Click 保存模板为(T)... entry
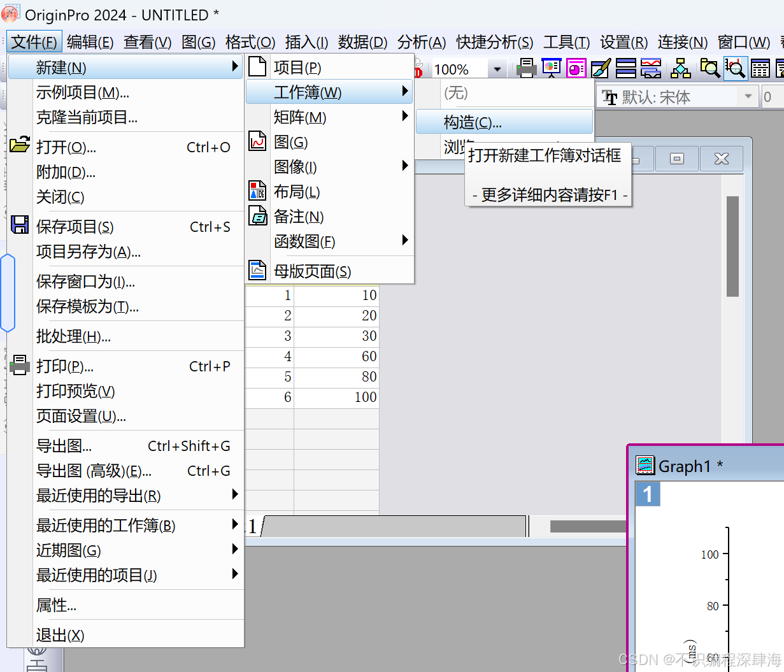The image size is (784, 672). tap(125, 306)
